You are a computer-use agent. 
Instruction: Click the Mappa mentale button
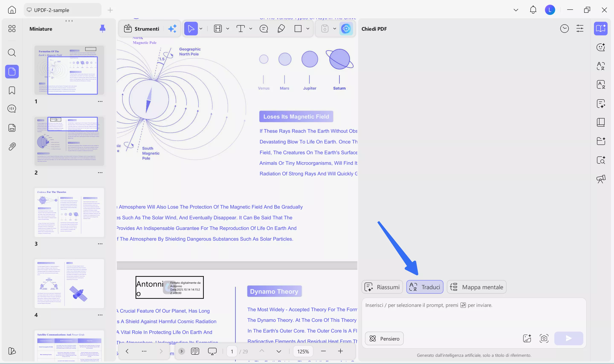[476, 287]
